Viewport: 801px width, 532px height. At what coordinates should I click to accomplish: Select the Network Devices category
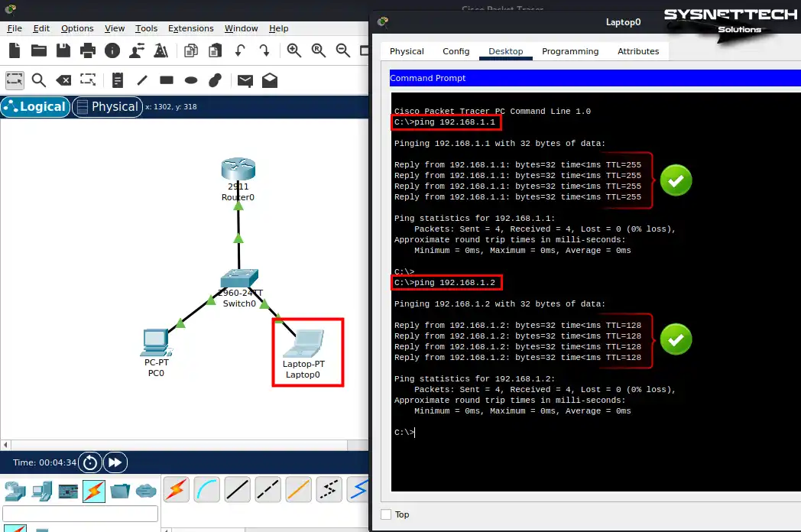pos(15,491)
